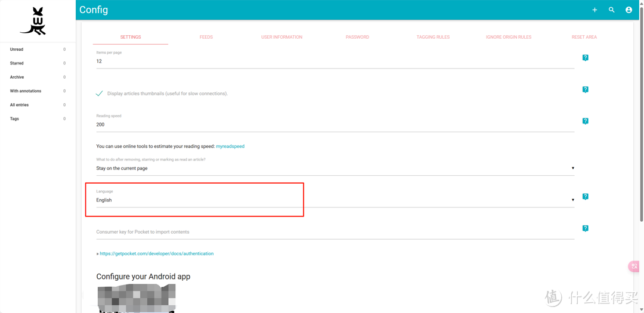Open the getpocket developer authentication link
The height and width of the screenshot is (313, 644).
pos(156,253)
